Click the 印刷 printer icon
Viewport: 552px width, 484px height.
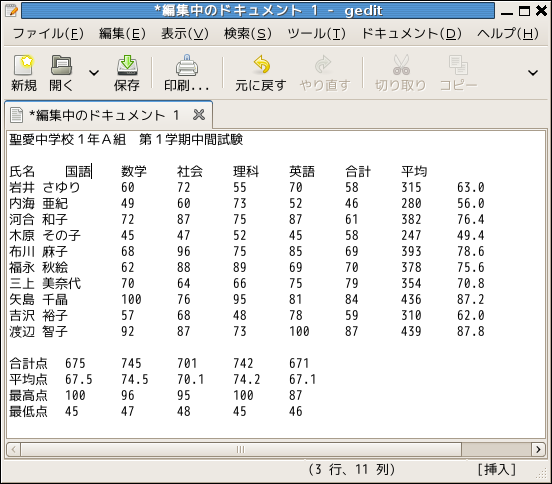pos(187,65)
